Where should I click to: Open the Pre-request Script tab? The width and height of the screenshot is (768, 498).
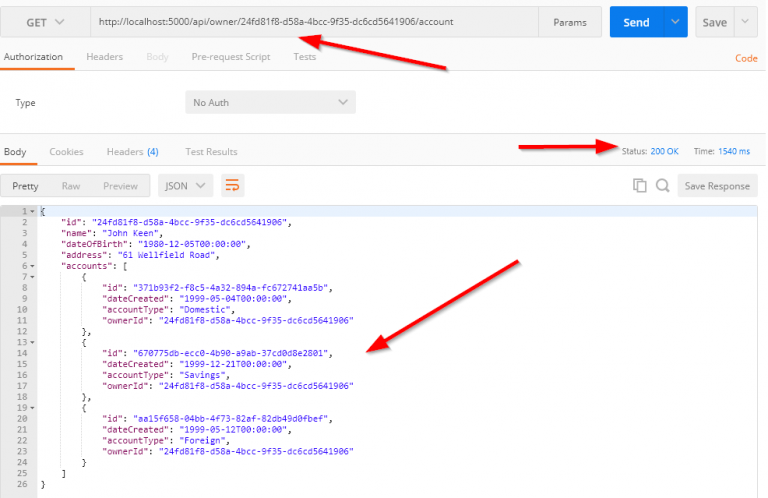231,57
